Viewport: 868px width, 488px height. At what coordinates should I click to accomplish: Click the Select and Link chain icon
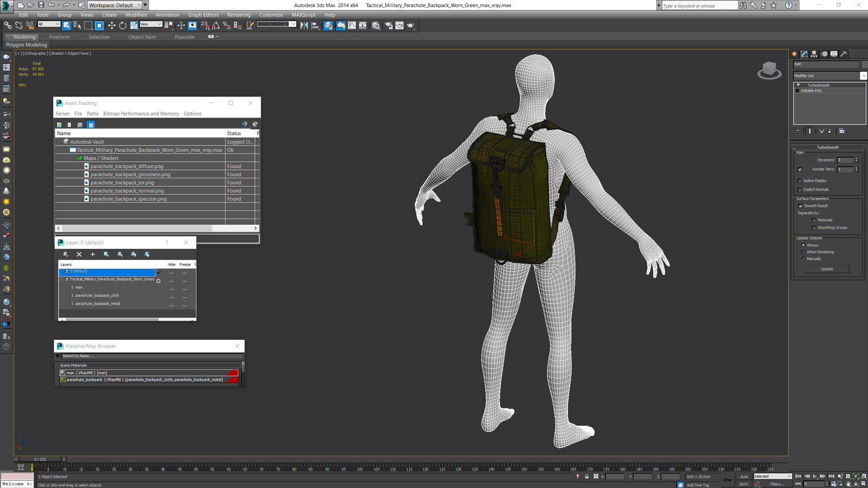8,26
